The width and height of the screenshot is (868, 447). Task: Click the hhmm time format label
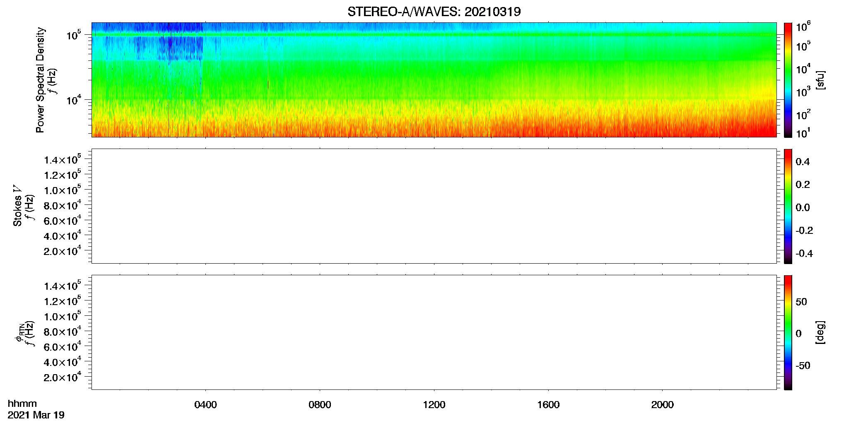pos(22,404)
